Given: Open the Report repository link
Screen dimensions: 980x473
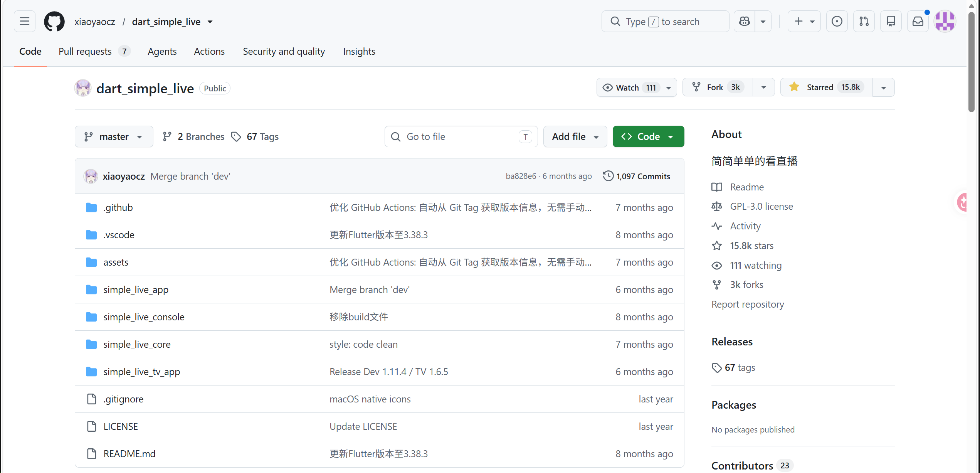Looking at the screenshot, I should [x=748, y=305].
